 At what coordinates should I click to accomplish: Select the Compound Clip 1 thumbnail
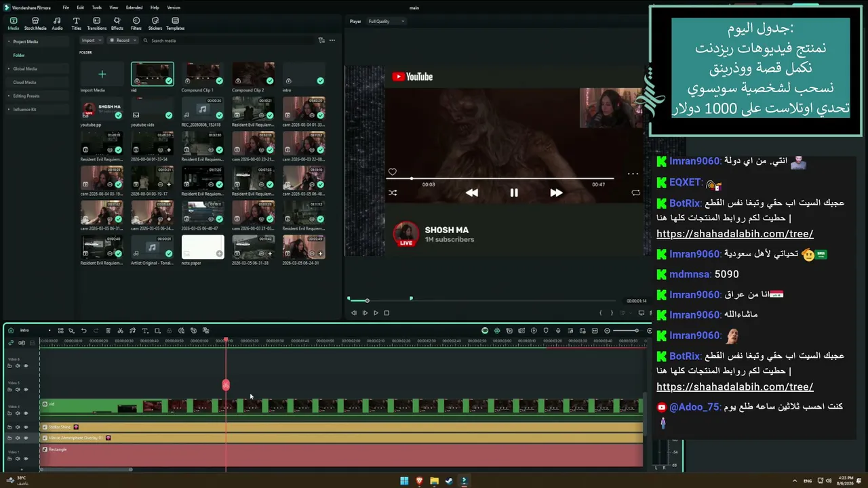[x=203, y=74]
